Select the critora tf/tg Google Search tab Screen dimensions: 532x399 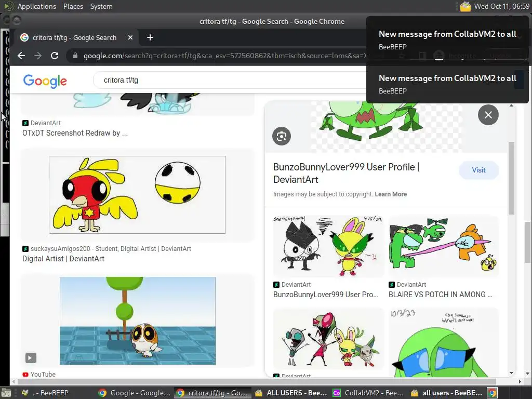coord(74,37)
